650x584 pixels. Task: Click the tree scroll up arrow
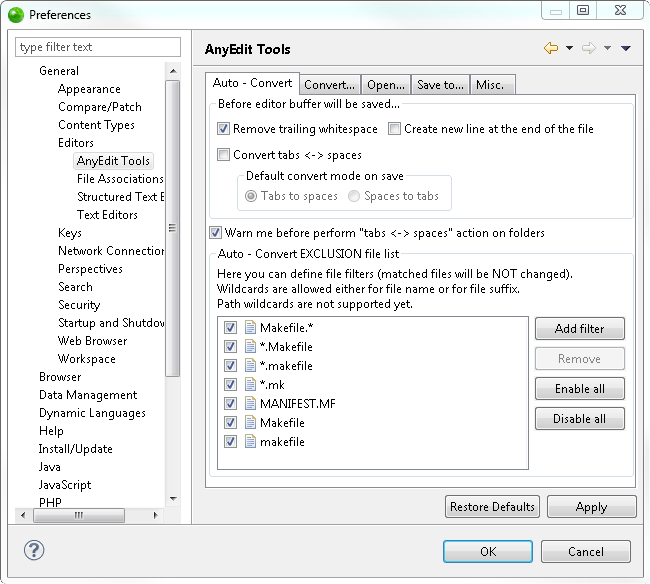point(173,71)
